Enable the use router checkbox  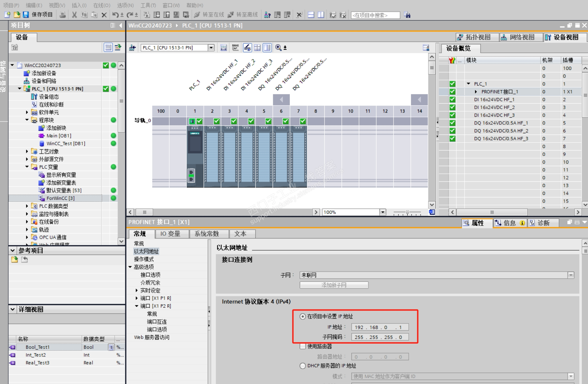(x=302, y=346)
